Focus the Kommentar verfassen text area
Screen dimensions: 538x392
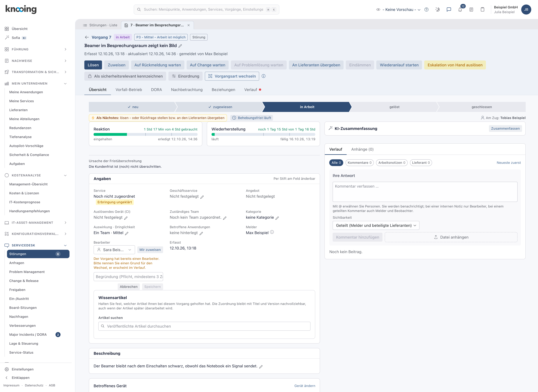point(425,192)
